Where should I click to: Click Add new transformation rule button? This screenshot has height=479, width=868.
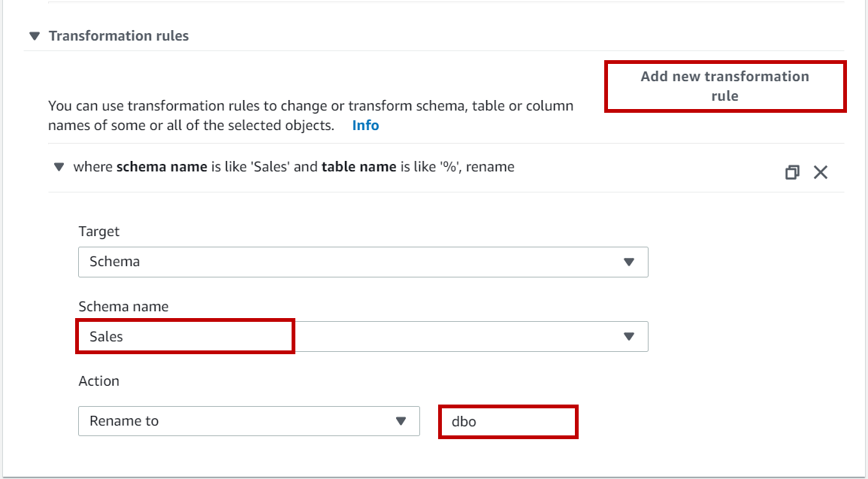724,86
